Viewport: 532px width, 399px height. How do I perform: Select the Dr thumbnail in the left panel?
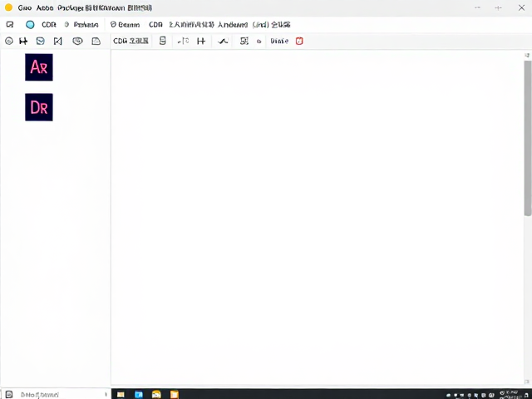[x=39, y=107]
